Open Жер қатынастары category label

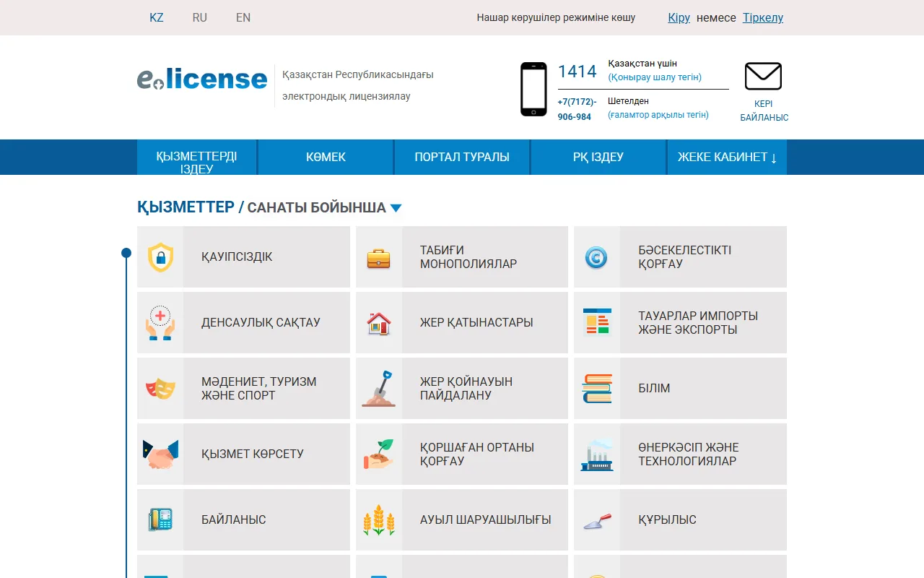(x=476, y=322)
